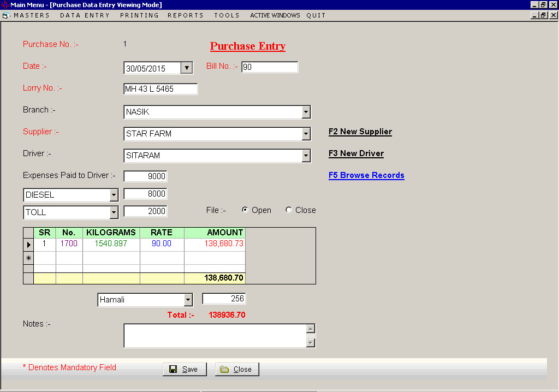Open the Hamali charges dropdown
The image size is (559, 392).
[188, 299]
